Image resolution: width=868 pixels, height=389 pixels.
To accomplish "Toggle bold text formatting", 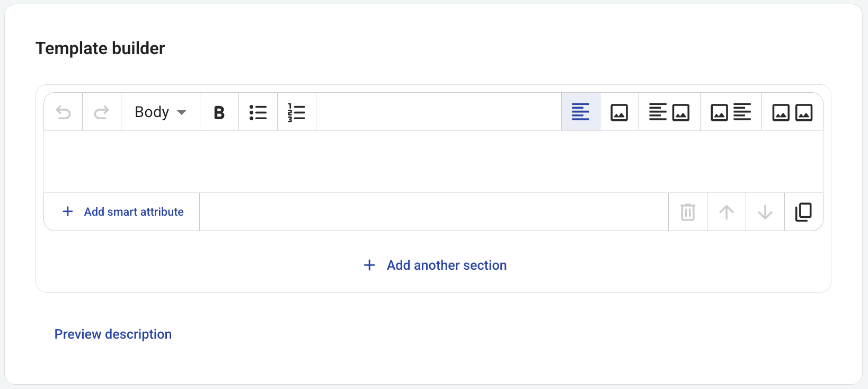I will pyautogui.click(x=219, y=112).
